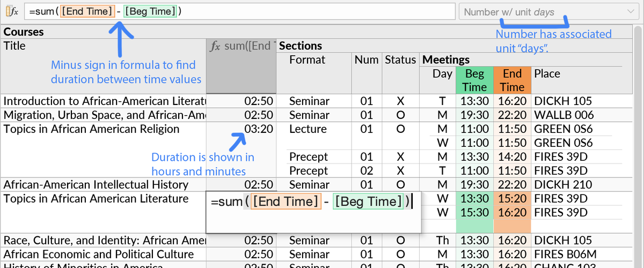
Task: Click the Sections heading
Action: point(301,46)
